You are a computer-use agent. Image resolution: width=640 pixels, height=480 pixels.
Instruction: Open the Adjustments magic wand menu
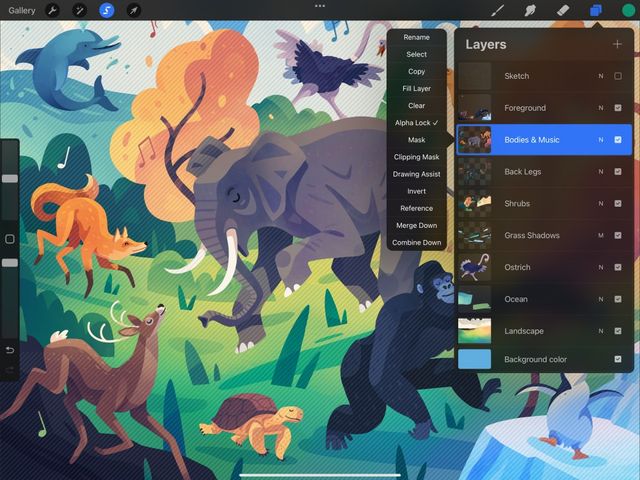79,10
